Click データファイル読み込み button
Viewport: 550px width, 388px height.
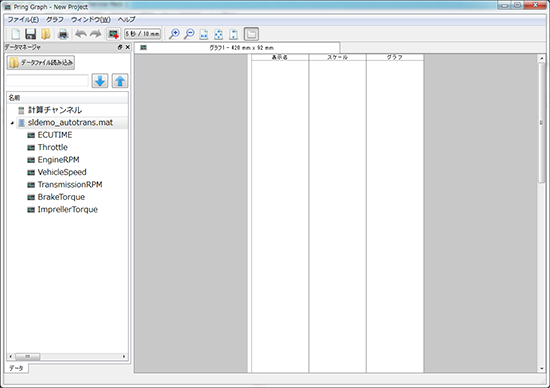[41, 63]
